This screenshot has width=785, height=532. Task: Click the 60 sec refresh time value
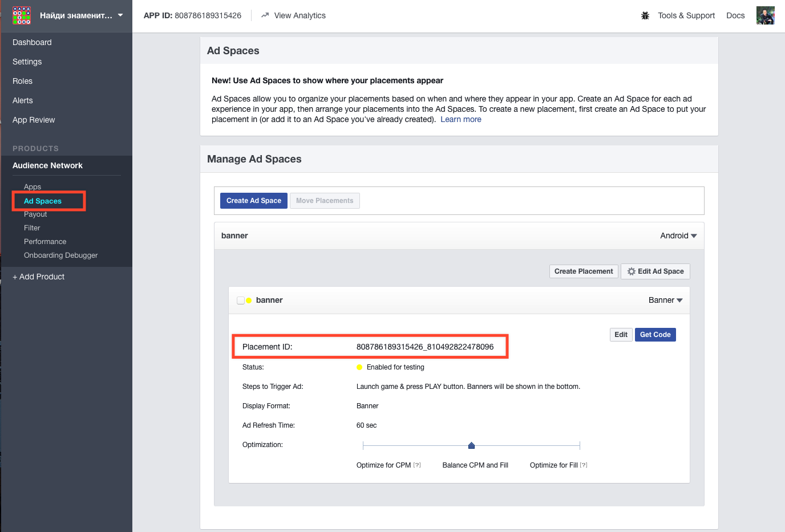366,425
